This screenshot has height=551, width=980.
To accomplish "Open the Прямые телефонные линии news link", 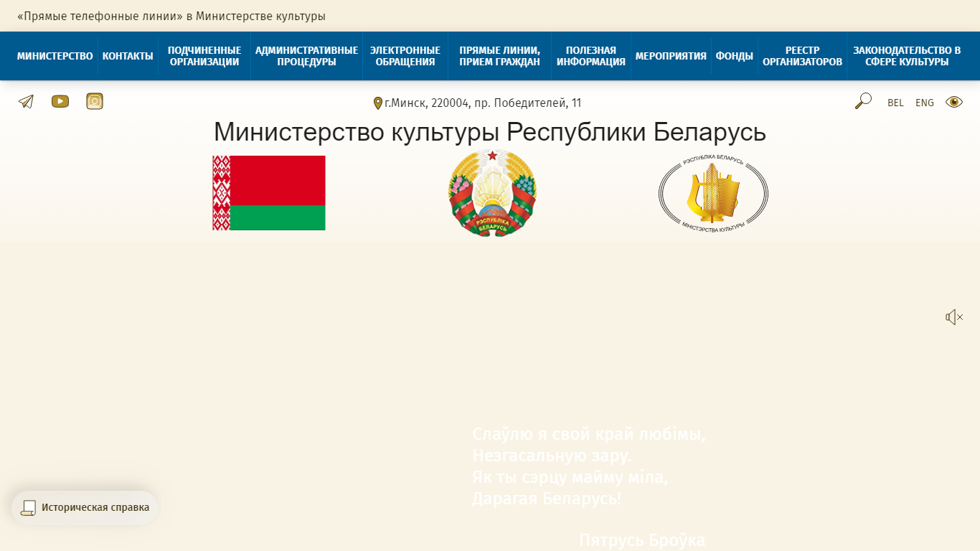I will coord(171,16).
